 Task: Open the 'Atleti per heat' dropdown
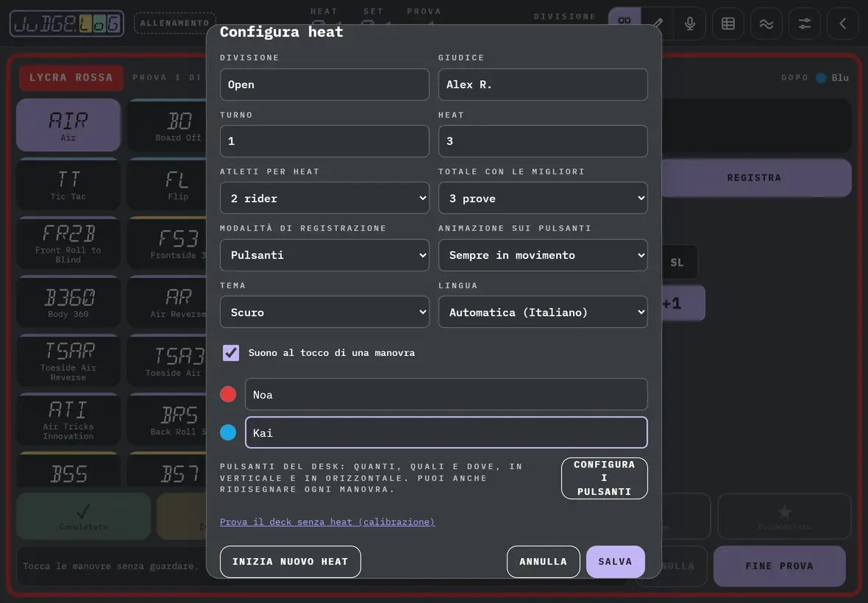[324, 198]
